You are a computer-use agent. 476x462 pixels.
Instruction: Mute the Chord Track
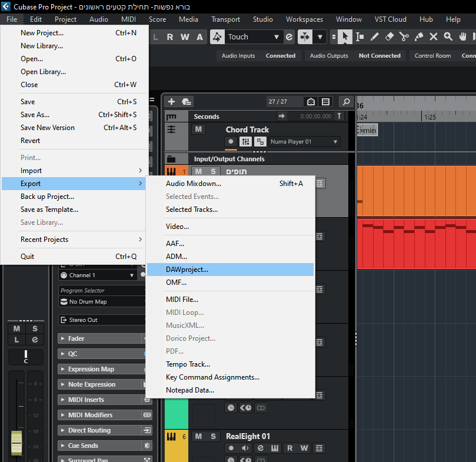point(198,129)
